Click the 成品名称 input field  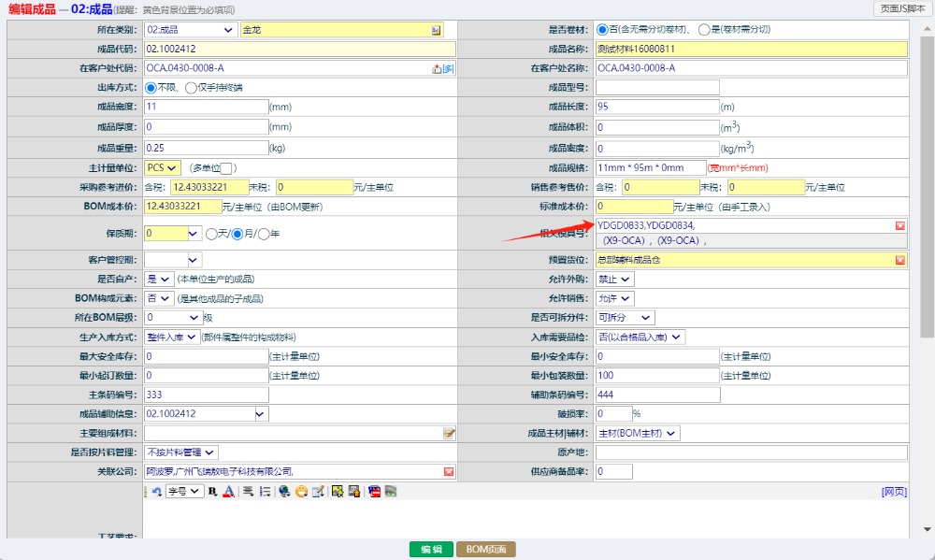(751, 49)
